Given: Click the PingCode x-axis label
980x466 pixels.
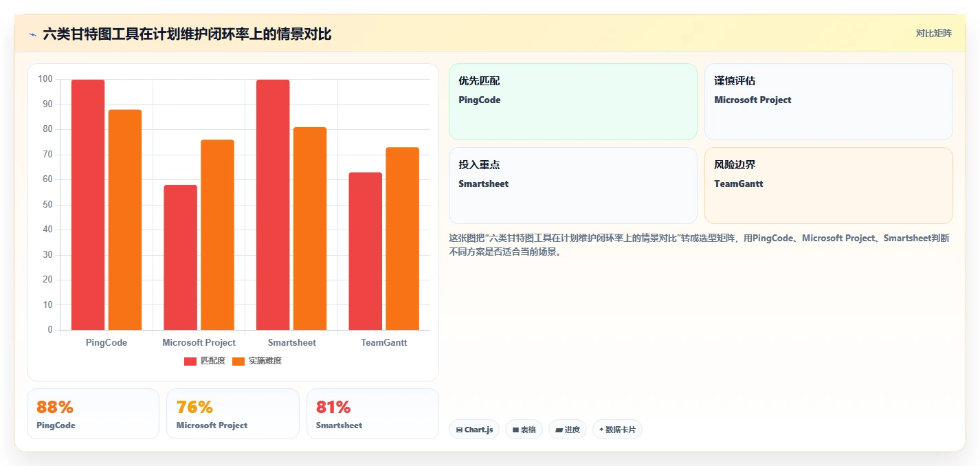Looking at the screenshot, I should pyautogui.click(x=107, y=342).
